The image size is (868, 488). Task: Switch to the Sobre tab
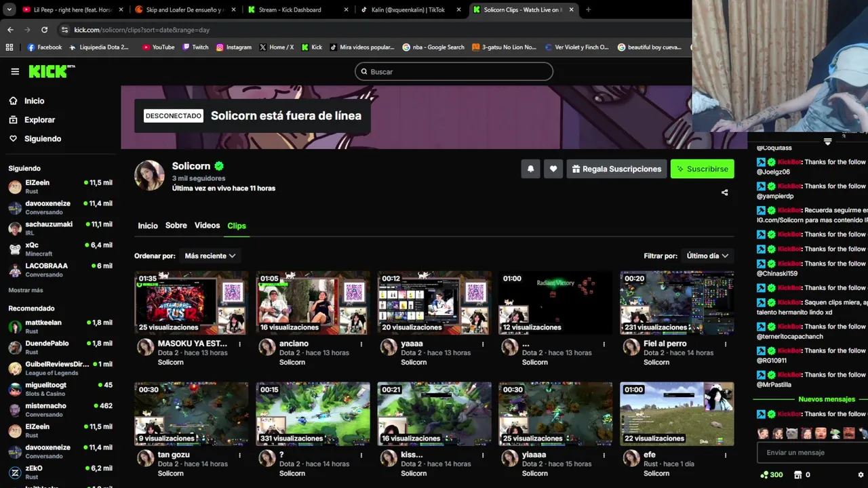point(176,226)
